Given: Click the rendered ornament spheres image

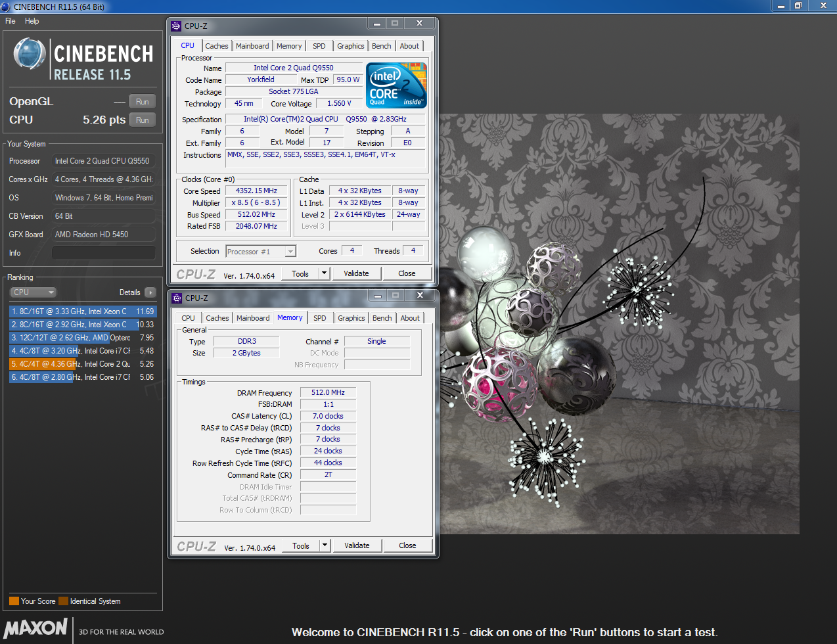Looking at the screenshot, I should tap(620, 324).
